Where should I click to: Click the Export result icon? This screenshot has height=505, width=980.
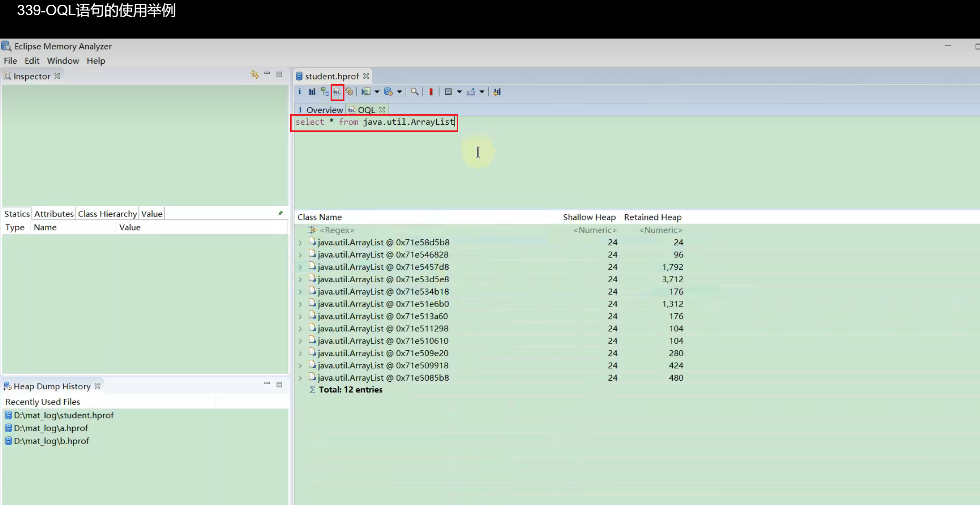[x=471, y=92]
